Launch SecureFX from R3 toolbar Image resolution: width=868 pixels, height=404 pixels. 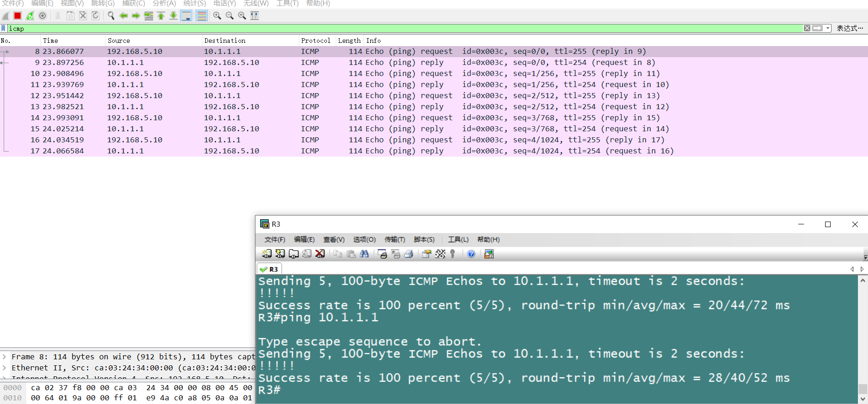489,254
